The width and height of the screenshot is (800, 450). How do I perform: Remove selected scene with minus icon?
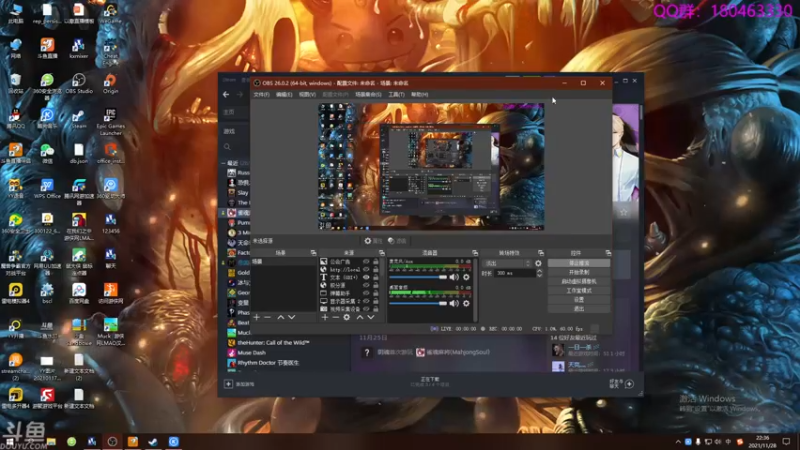coord(267,317)
